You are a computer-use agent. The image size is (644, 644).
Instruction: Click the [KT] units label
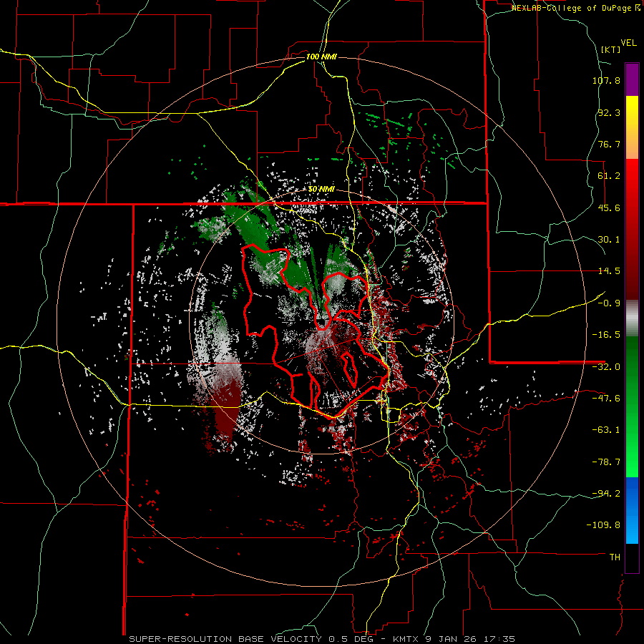click(x=611, y=49)
